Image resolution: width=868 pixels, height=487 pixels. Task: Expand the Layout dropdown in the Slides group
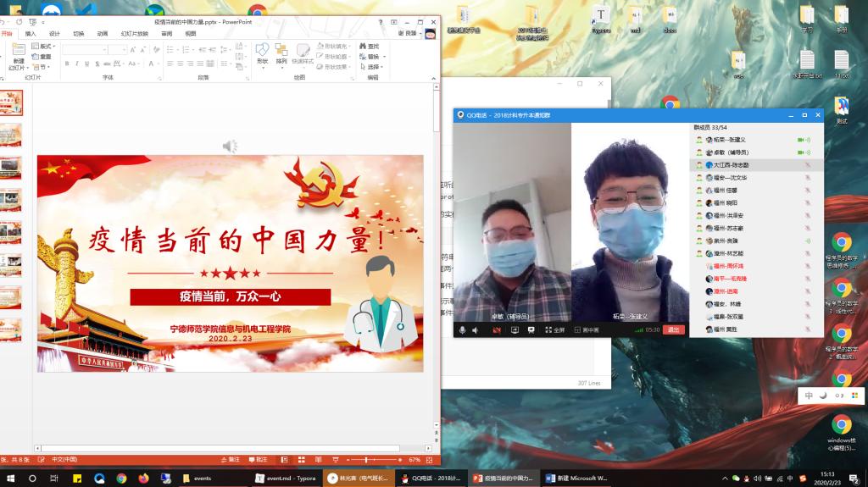click(43, 47)
